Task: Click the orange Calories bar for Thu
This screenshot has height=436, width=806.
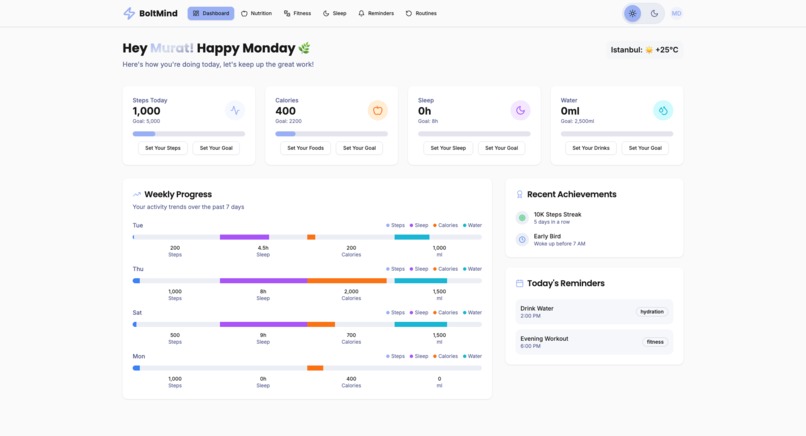Action: 347,281
